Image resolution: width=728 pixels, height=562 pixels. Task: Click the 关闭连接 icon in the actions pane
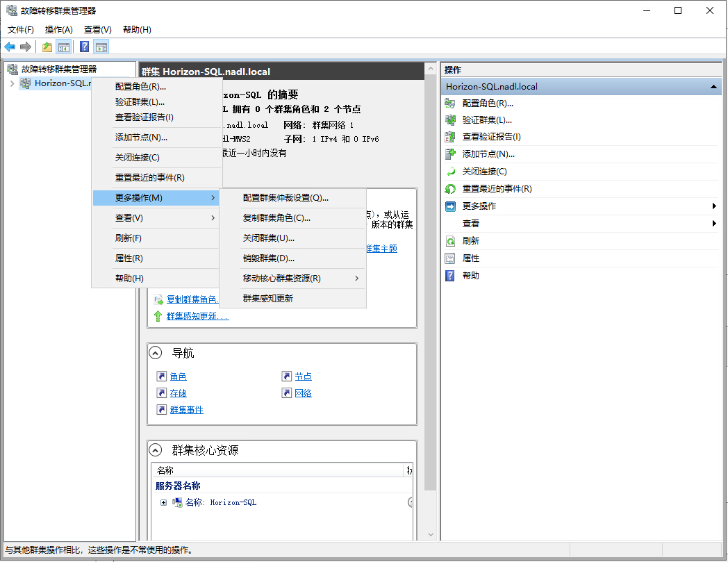tap(450, 172)
